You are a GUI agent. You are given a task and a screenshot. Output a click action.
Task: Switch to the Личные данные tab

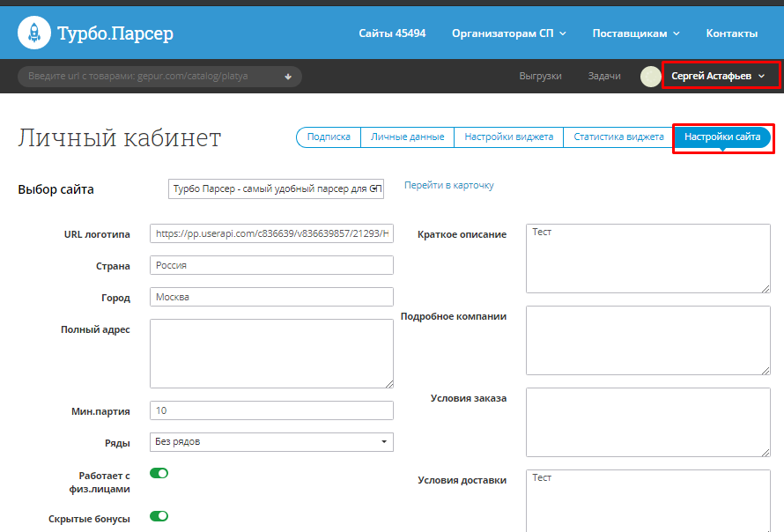pos(407,137)
